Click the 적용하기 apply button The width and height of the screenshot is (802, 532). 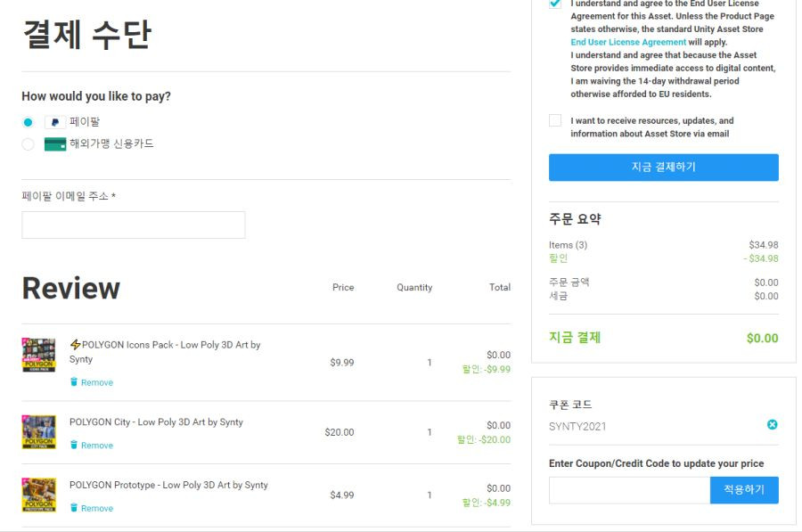pos(744,490)
